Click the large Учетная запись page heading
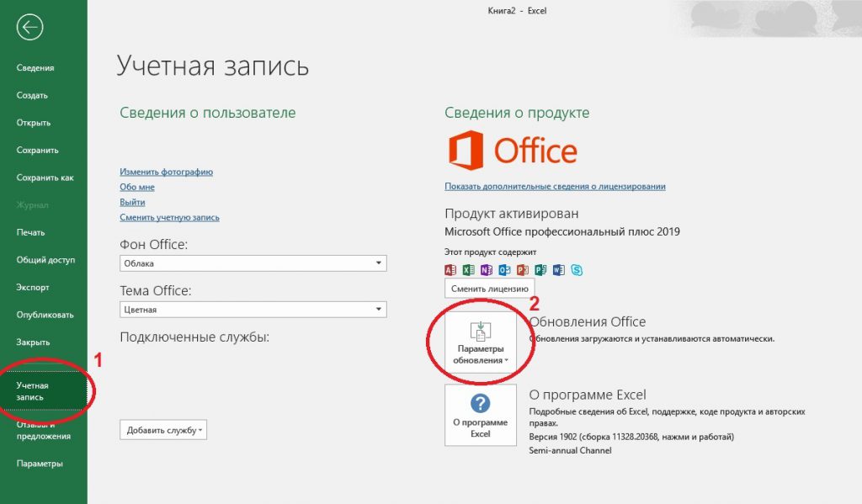This screenshot has width=862, height=504. [x=213, y=66]
